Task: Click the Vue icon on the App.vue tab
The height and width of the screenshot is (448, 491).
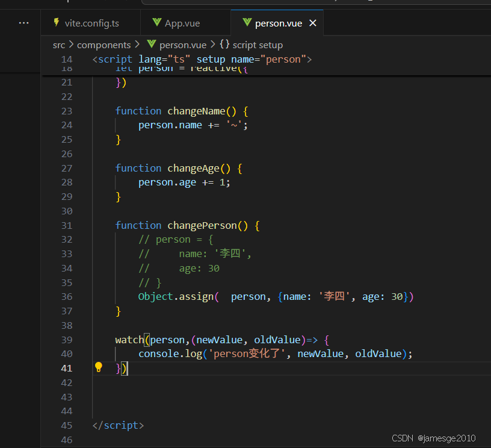Action: 157,22
